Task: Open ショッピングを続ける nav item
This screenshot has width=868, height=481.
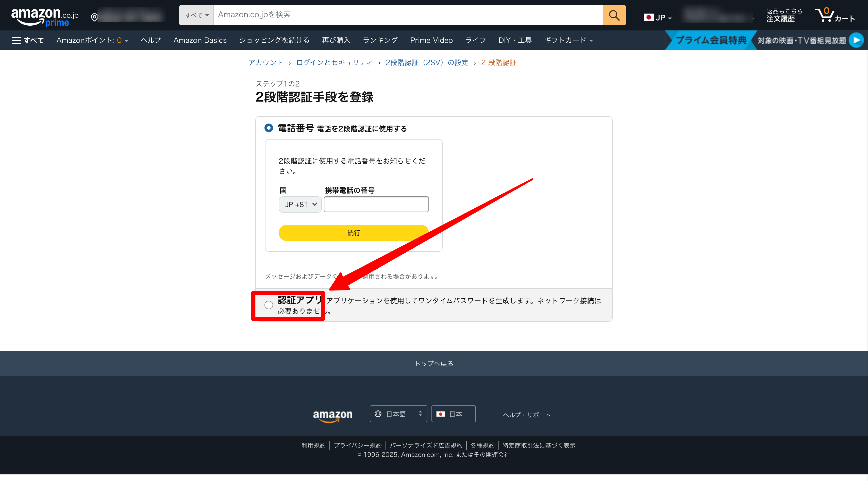Action: point(274,40)
